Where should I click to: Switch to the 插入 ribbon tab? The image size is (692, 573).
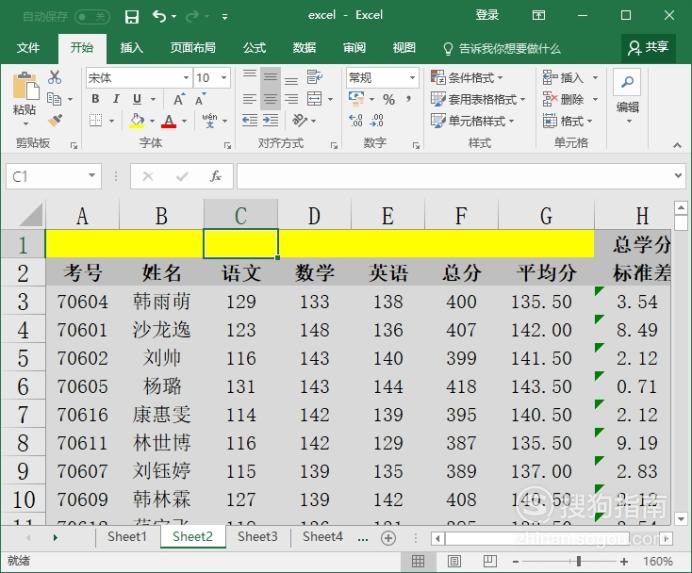[x=131, y=48]
